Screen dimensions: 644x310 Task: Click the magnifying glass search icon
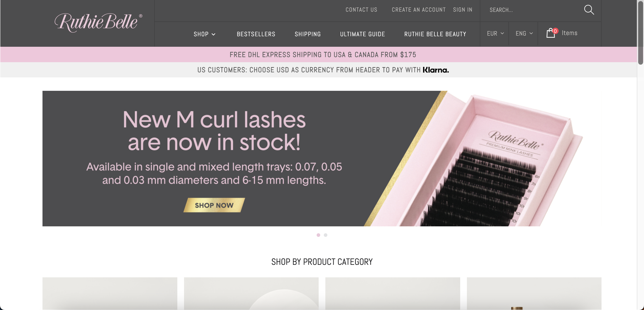589,10
